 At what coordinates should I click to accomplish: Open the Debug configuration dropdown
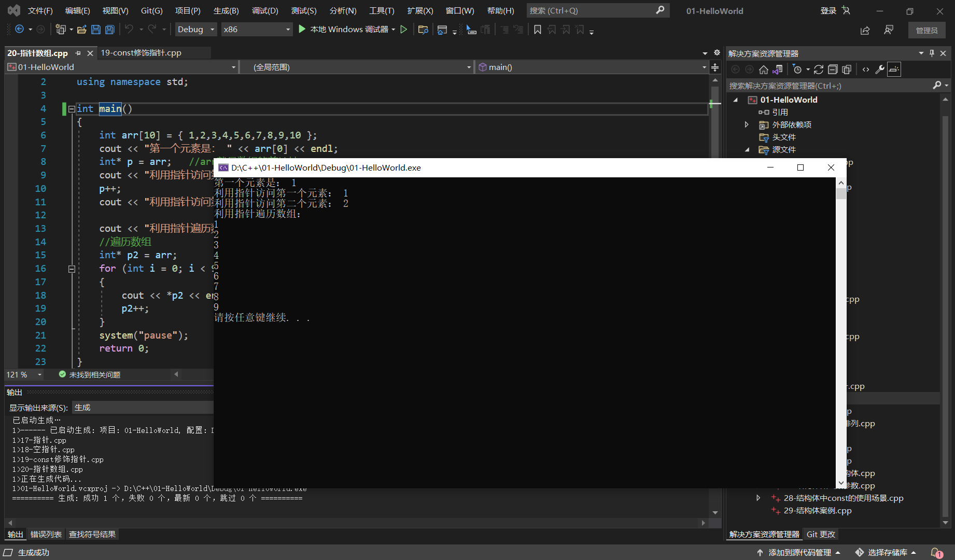(x=195, y=30)
